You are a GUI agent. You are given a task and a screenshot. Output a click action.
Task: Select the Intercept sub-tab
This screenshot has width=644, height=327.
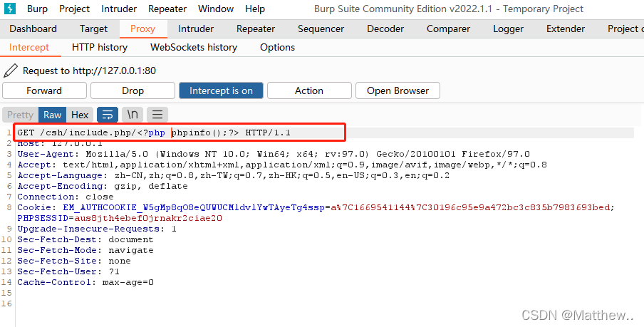pyautogui.click(x=28, y=47)
